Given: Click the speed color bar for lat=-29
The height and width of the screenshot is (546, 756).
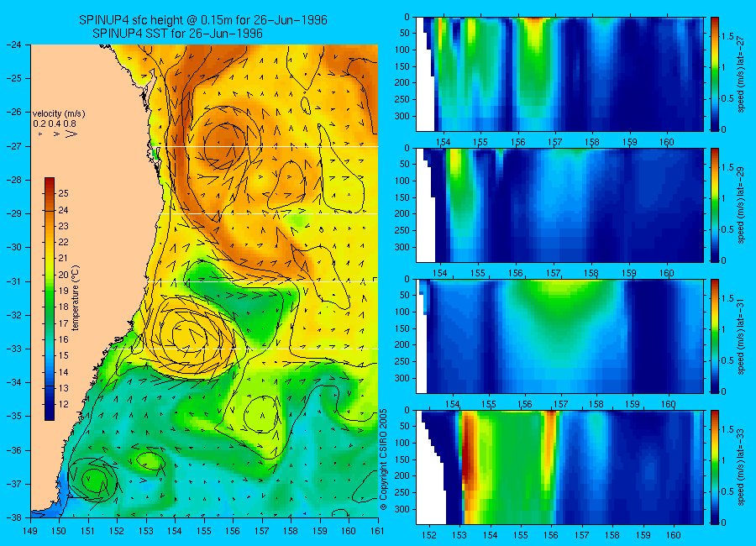Looking at the screenshot, I should pos(714,205).
